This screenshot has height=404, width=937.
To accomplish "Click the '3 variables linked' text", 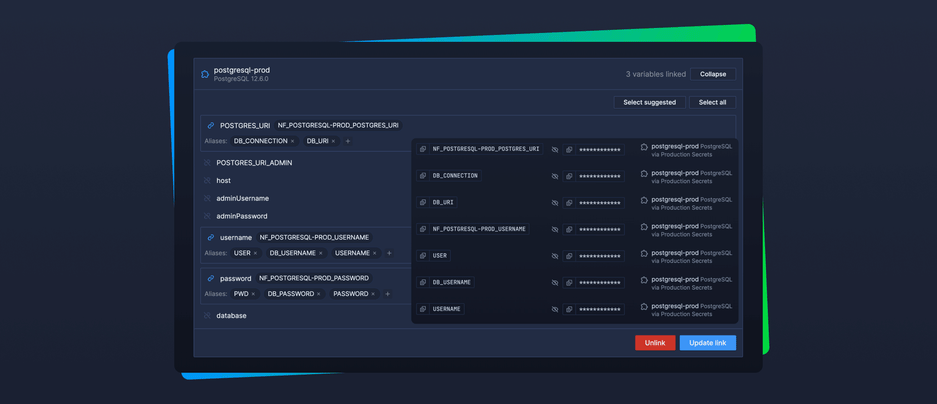I will point(656,74).
